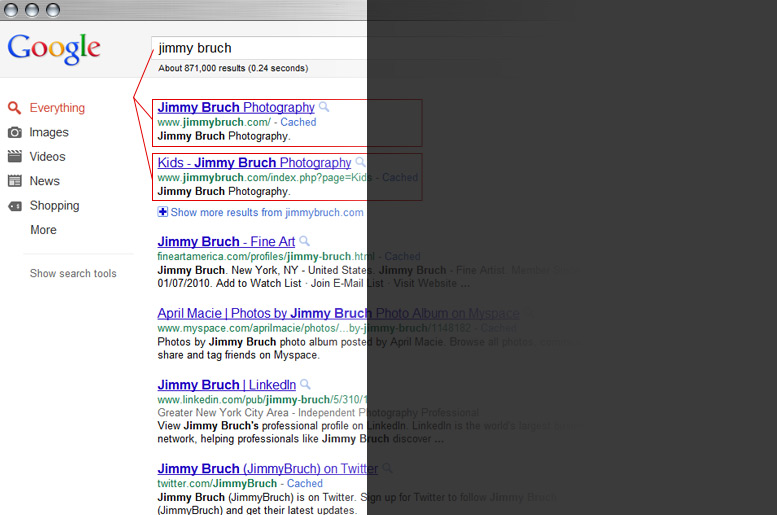Click the Videos clapperboard icon
Image resolution: width=777 pixels, height=515 pixels.
click(x=15, y=157)
